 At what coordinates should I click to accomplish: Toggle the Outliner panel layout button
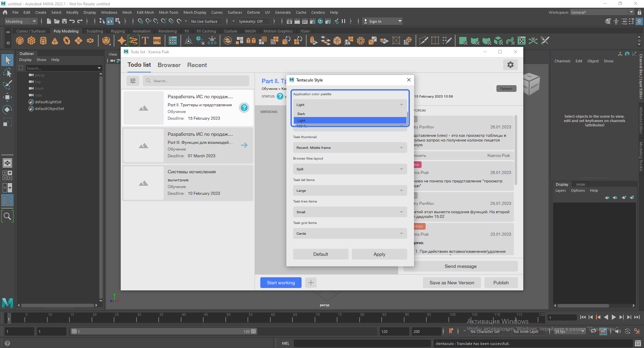(x=7, y=200)
